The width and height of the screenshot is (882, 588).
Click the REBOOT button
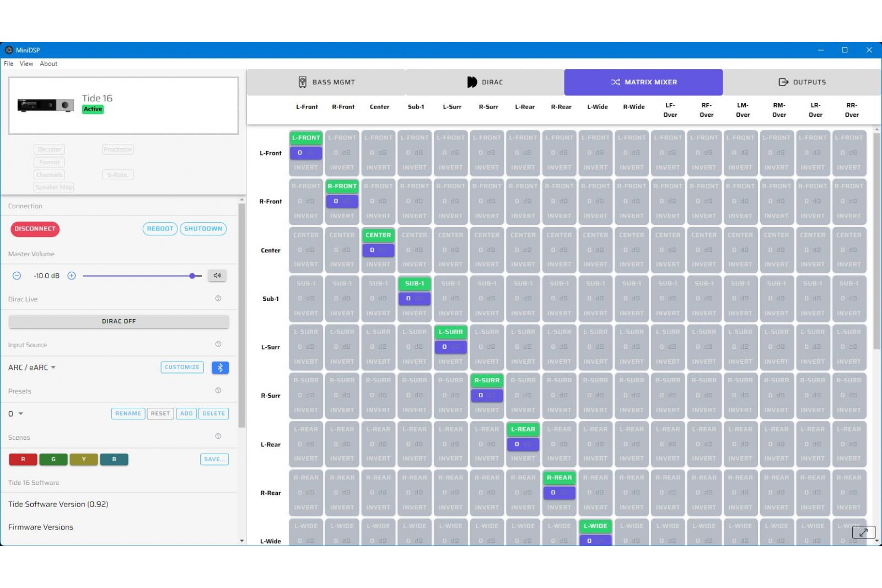(160, 229)
